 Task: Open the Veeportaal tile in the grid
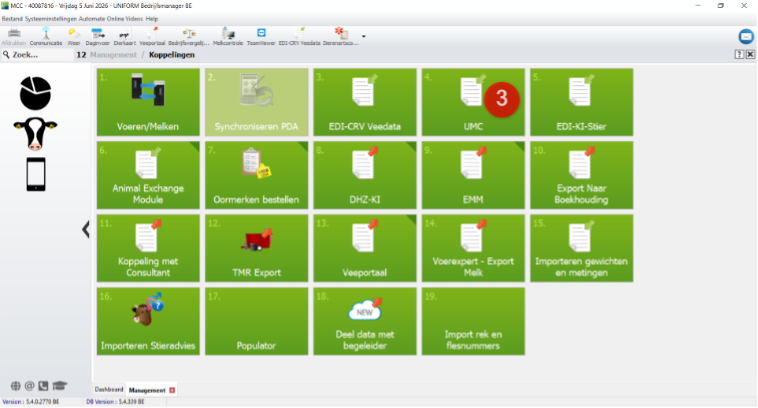tap(364, 248)
